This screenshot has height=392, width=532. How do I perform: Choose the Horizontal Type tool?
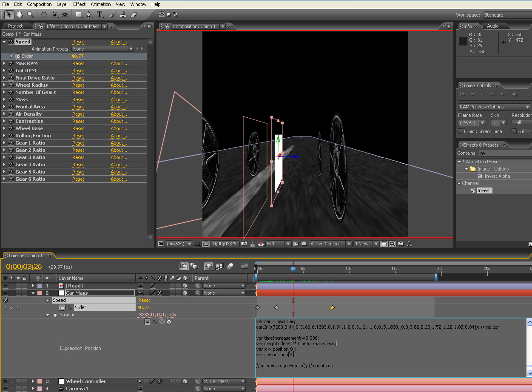click(x=100, y=14)
